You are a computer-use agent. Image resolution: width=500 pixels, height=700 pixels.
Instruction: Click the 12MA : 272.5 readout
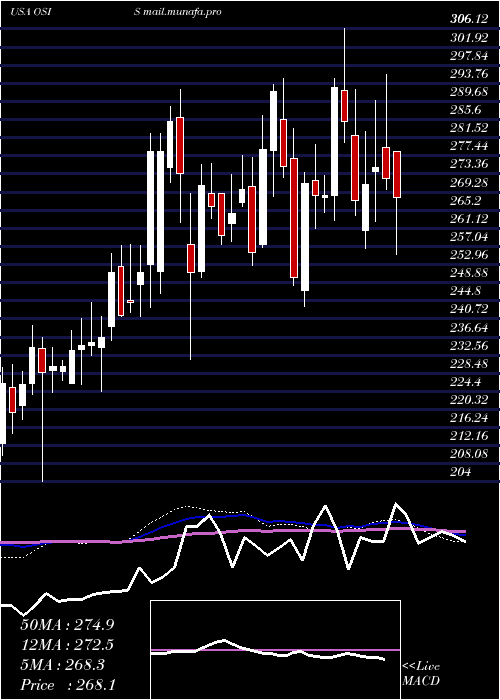(67, 645)
